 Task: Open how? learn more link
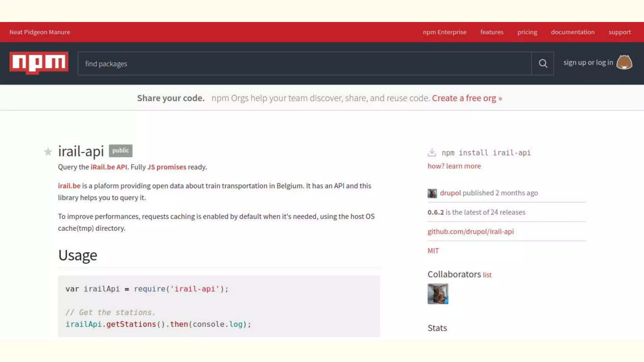(454, 166)
